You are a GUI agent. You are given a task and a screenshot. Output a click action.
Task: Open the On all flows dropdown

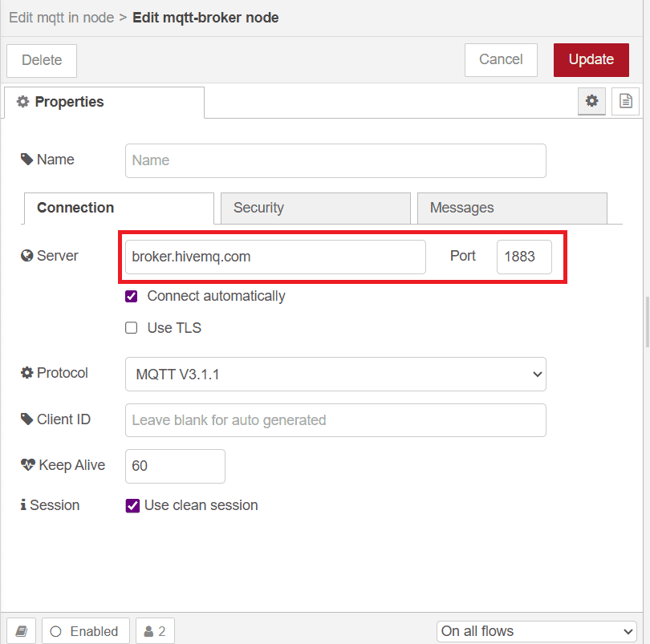[535, 631]
